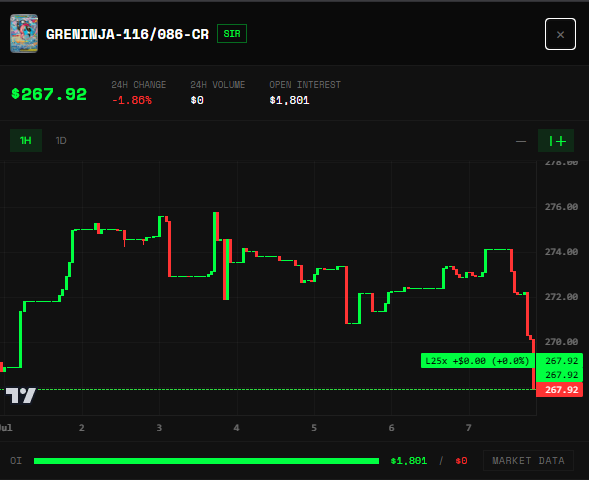589x480 pixels.
Task: Open the MARKET DATA button
Action: click(528, 460)
